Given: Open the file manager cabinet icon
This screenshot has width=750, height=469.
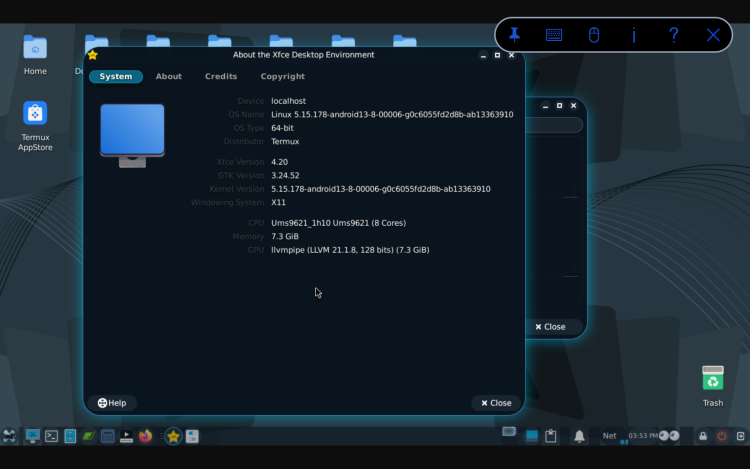Looking at the screenshot, I should (70, 436).
